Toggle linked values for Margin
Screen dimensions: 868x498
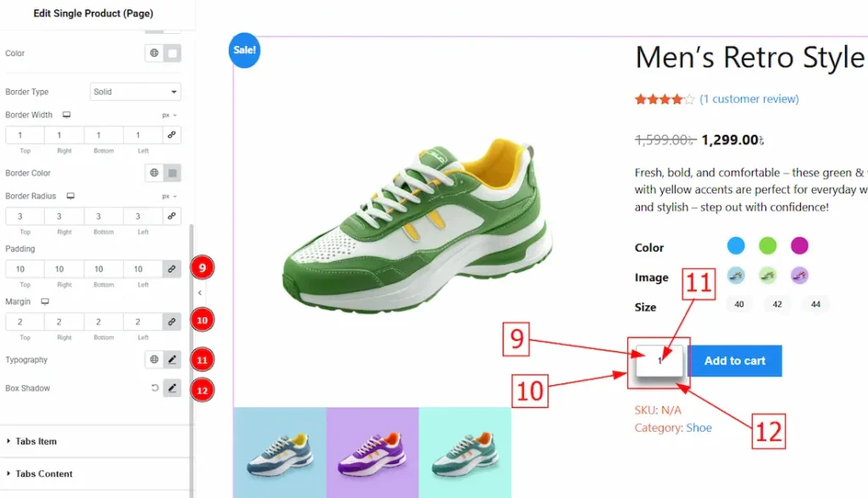pyautogui.click(x=171, y=322)
